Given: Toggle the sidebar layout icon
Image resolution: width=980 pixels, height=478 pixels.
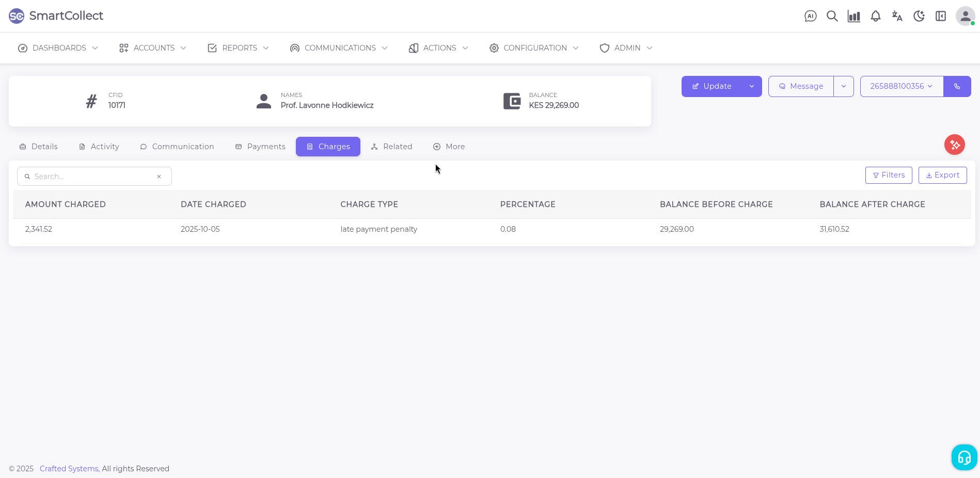Looking at the screenshot, I should click(940, 16).
